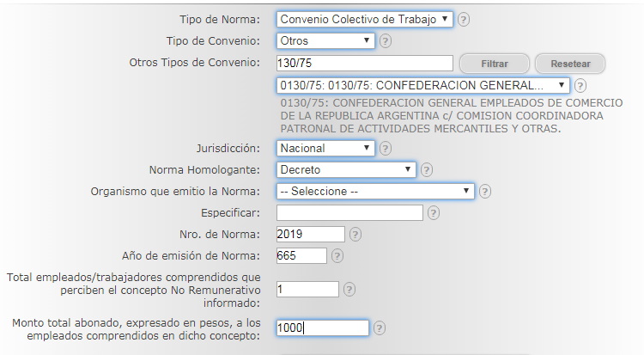The width and height of the screenshot is (644, 355).
Task: Click the Otros Tipos de Convenio text field
Action: [365, 63]
